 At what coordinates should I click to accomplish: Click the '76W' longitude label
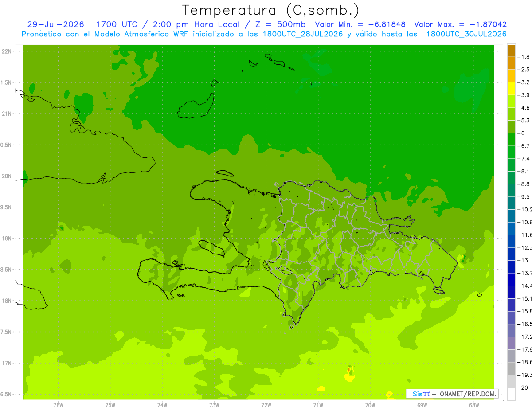pyautogui.click(x=58, y=405)
